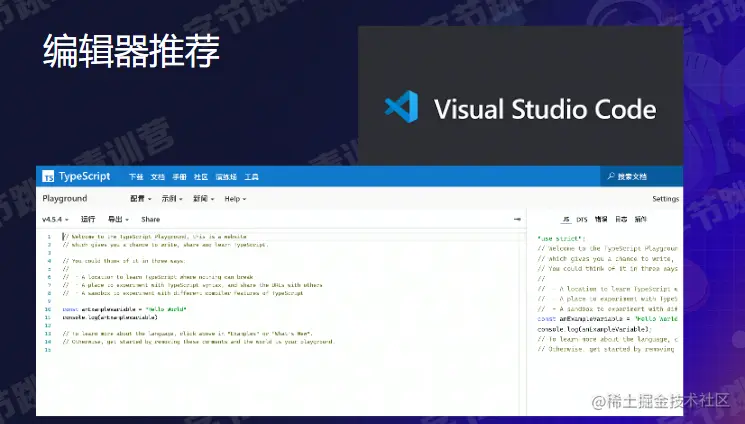Screen dimensions: 745x424
Task: Click console.log line in the editor
Action: pyautogui.click(x=110, y=317)
